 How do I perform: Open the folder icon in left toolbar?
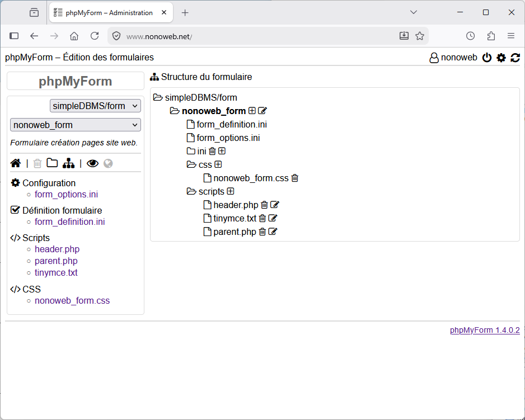(x=52, y=163)
